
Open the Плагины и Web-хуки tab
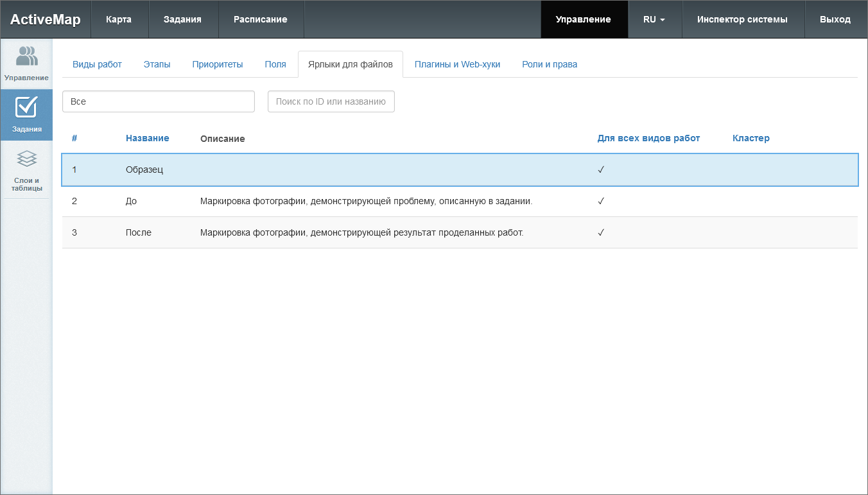pos(457,64)
